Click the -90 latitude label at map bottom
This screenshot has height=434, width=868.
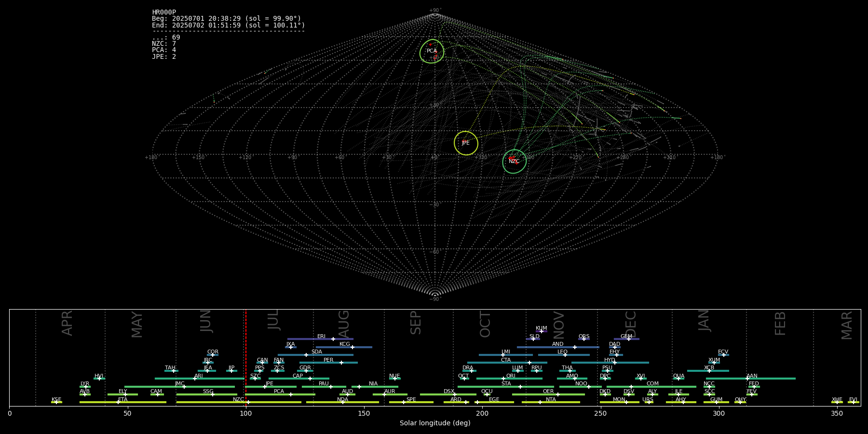434,299
